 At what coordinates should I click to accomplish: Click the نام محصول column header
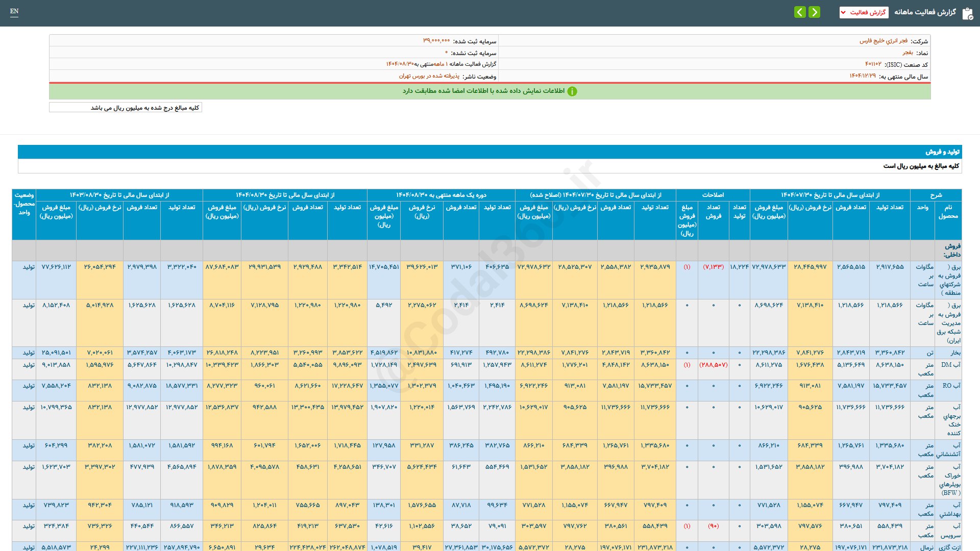948,212
